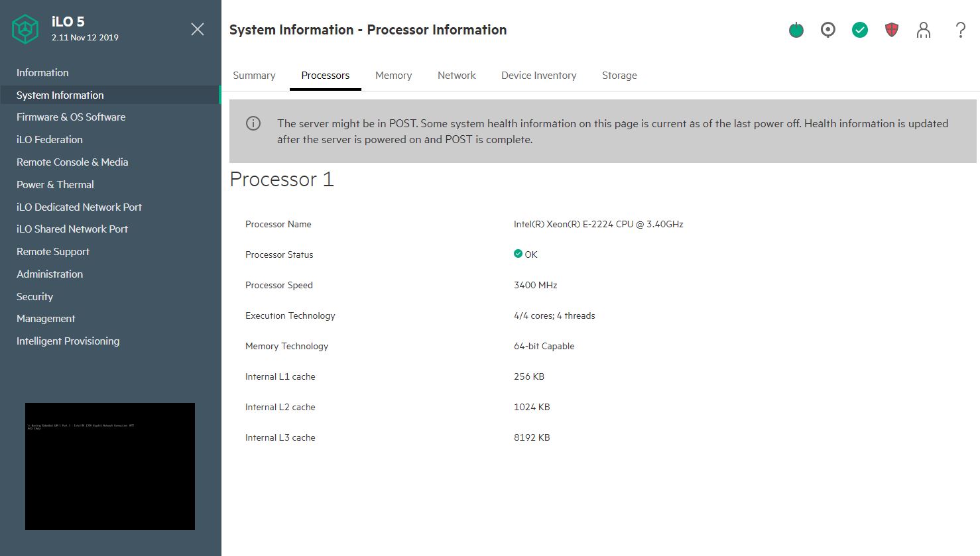Open the Device Inventory tab

[x=538, y=76]
